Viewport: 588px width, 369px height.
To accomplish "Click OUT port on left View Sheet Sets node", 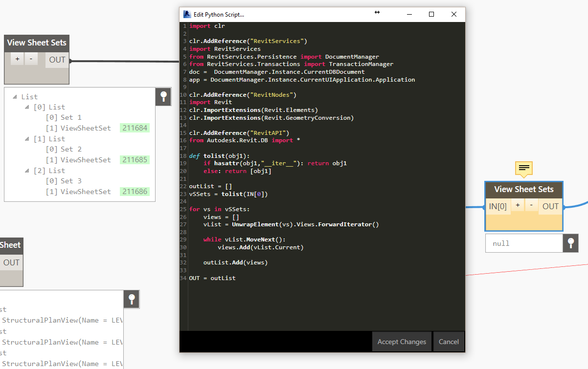I will click(x=57, y=60).
